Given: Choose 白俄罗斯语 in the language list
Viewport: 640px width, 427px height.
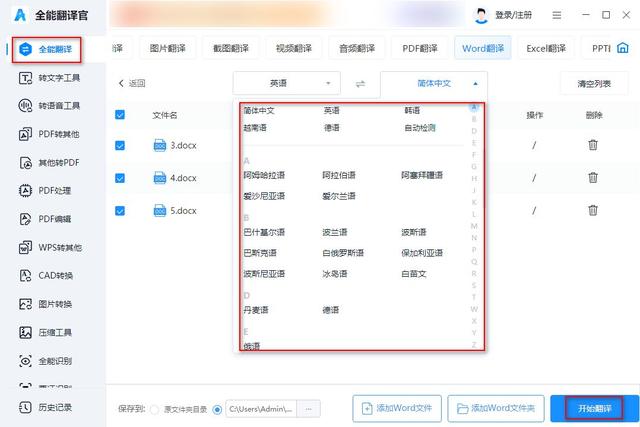Looking at the screenshot, I should [343, 253].
